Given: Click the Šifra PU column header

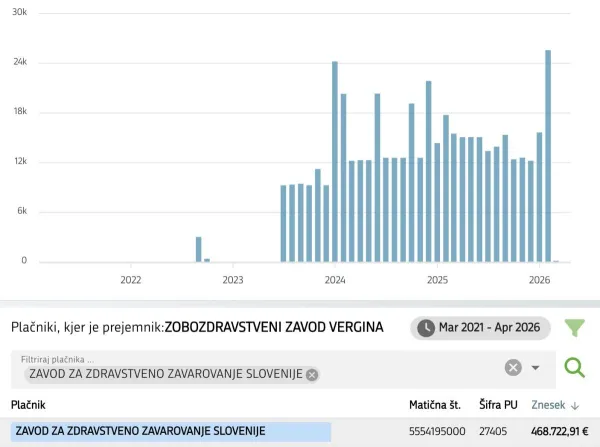Looking at the screenshot, I should tap(498, 405).
